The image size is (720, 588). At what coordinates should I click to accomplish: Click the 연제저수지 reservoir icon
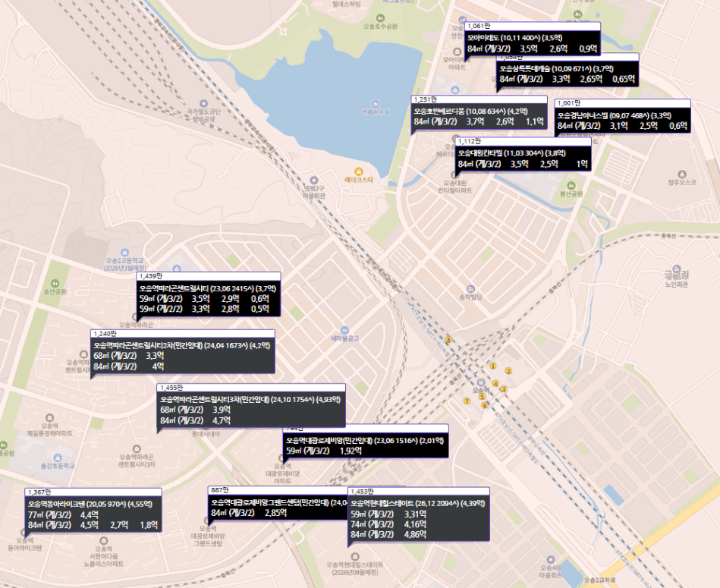[x=375, y=104]
